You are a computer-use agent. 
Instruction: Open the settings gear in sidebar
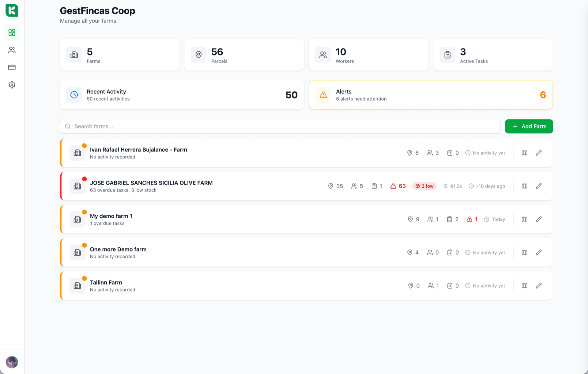point(12,85)
